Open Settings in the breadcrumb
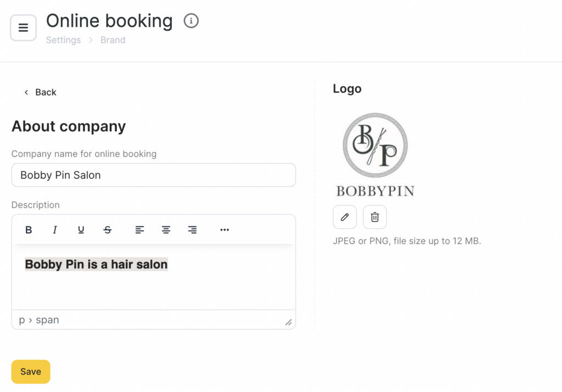 click(x=63, y=40)
